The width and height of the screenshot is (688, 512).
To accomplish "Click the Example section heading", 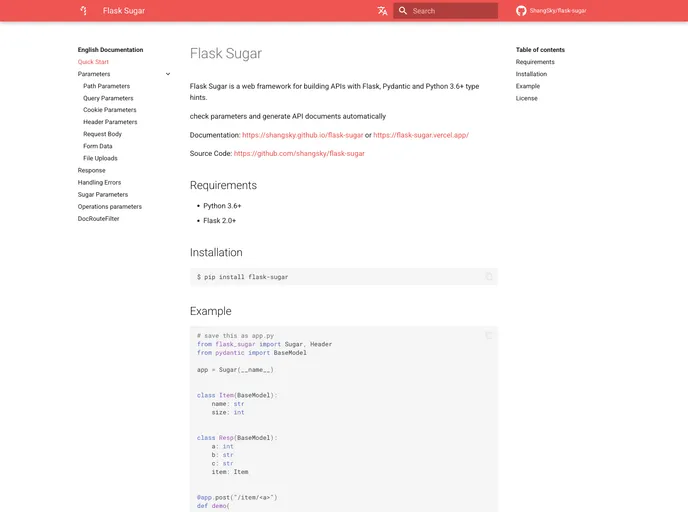I will click(x=211, y=311).
